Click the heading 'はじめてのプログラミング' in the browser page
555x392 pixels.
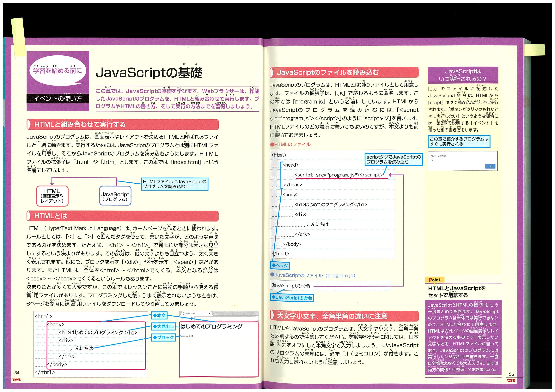(x=211, y=326)
